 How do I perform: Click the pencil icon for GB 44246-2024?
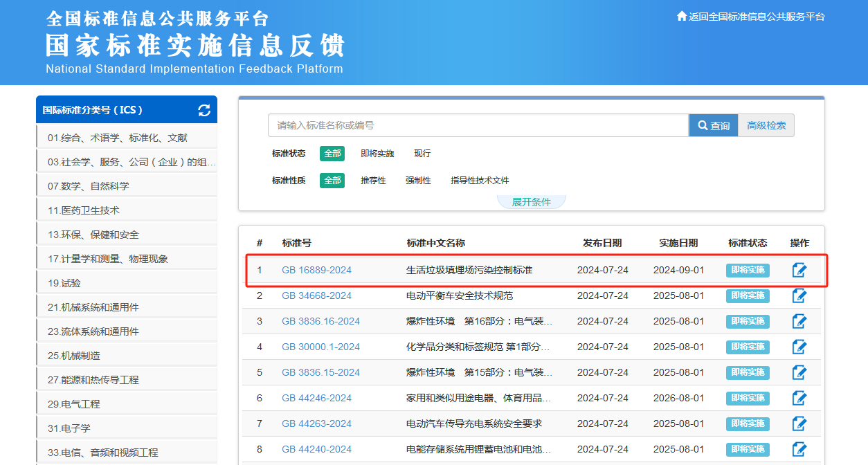coord(799,398)
